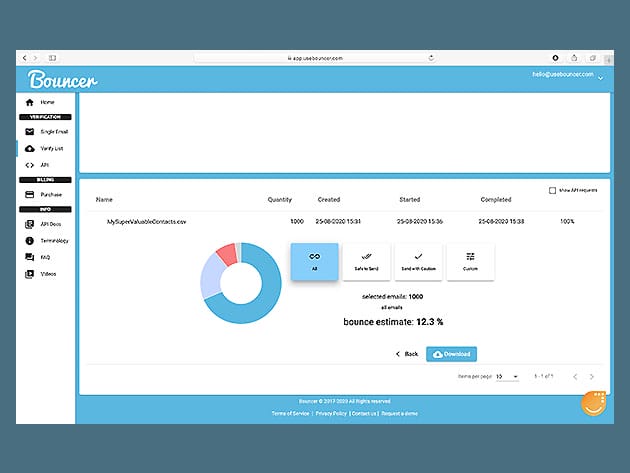Viewport: 630px width, 473px height.
Task: Open the orange chat widget bubble
Action: coord(594,405)
